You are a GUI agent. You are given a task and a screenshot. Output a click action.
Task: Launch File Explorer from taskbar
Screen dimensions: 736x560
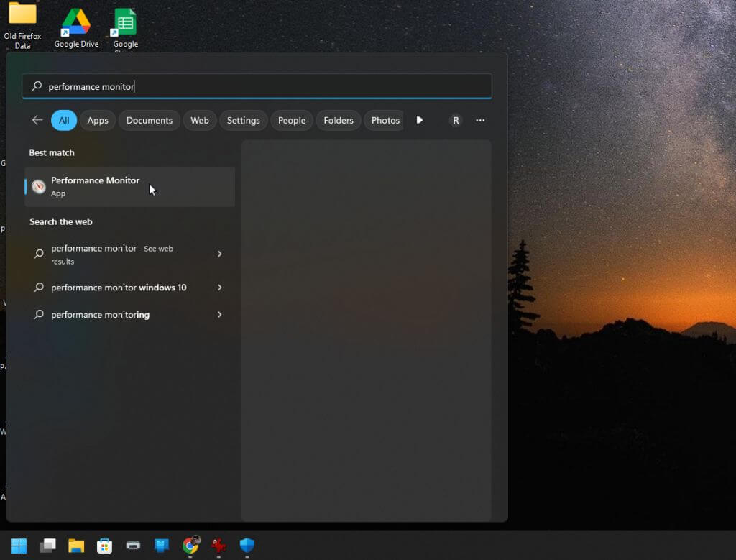pos(76,546)
